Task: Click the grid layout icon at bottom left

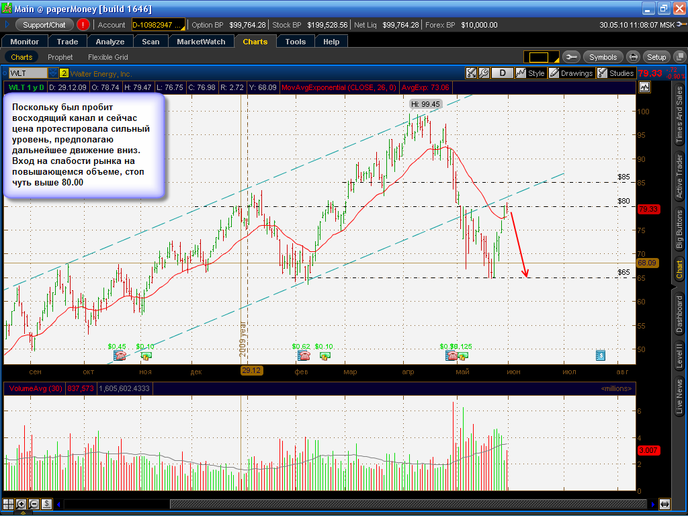Action: (x=8, y=504)
